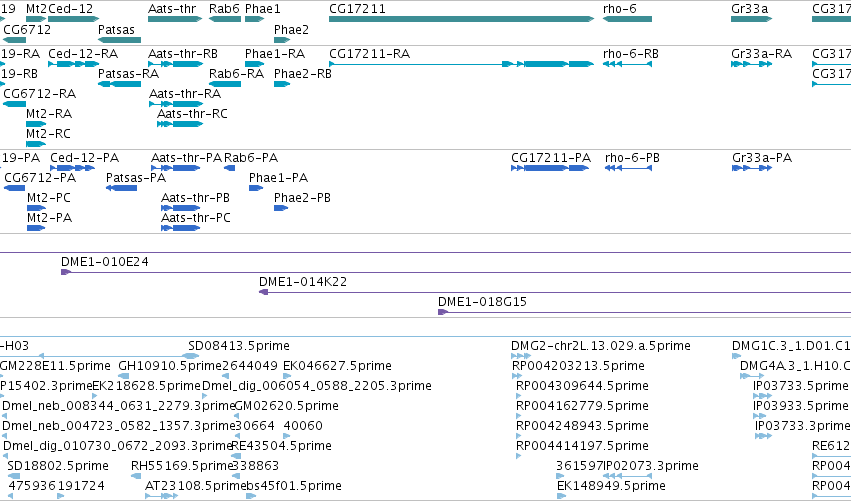The image size is (851, 501).
Task: Select the GH10910.5prime EST glyph
Action: click(124, 376)
